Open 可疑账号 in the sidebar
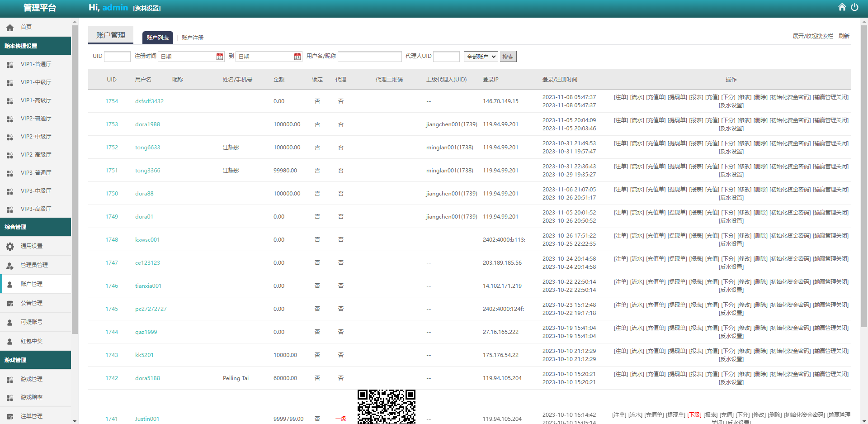The height and width of the screenshot is (424, 868). pyautogui.click(x=32, y=322)
